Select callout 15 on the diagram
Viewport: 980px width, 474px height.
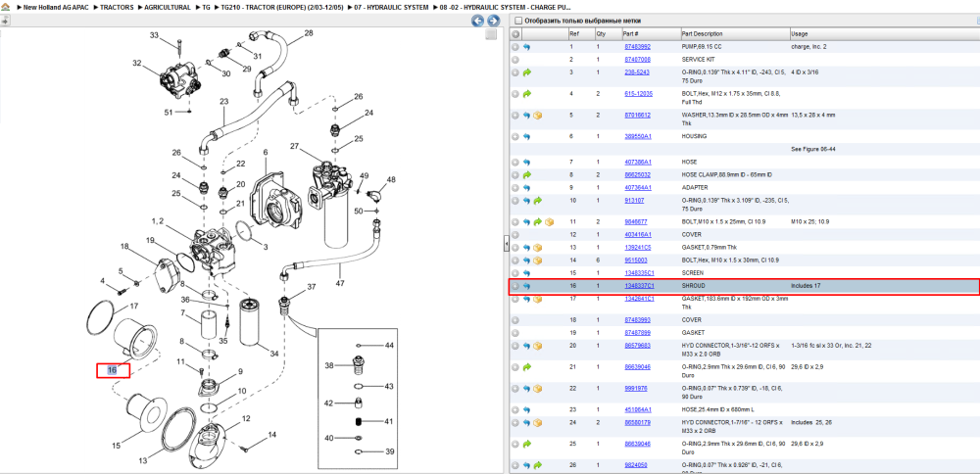coord(116,446)
